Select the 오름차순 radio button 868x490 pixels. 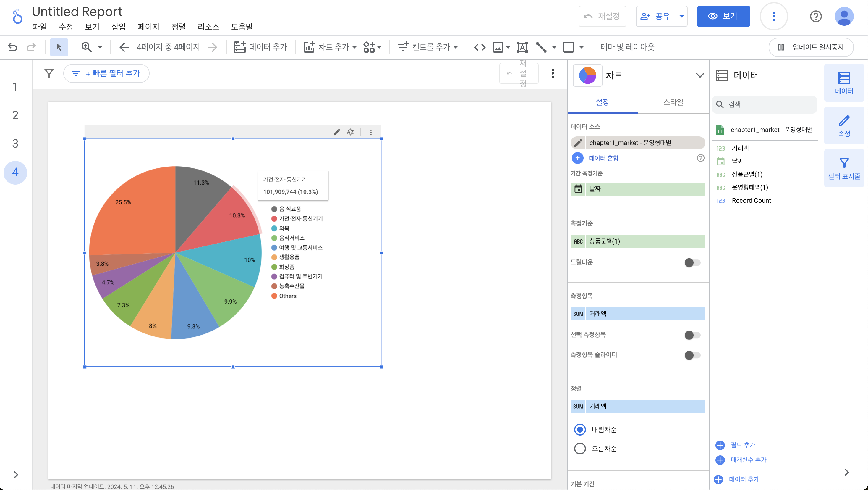click(x=580, y=449)
